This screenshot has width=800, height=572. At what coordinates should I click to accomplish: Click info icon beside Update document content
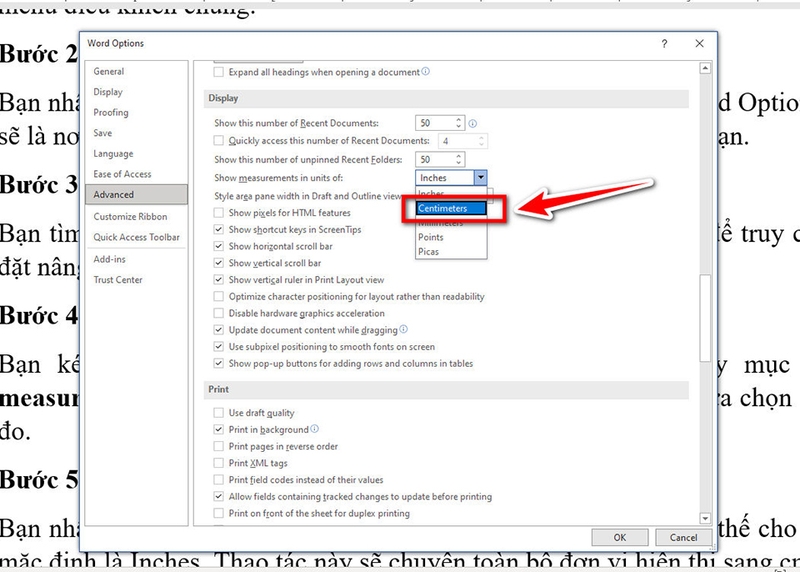pyautogui.click(x=404, y=330)
